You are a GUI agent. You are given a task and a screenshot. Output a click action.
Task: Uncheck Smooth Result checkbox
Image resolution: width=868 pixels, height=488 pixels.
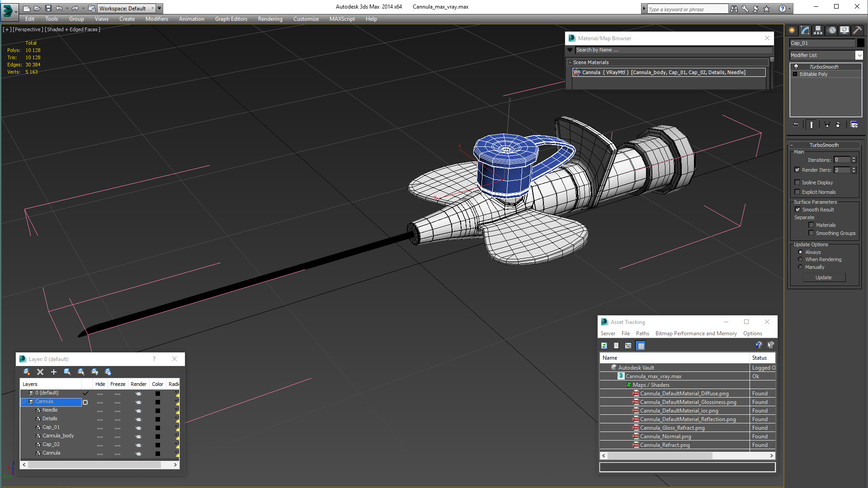click(797, 210)
